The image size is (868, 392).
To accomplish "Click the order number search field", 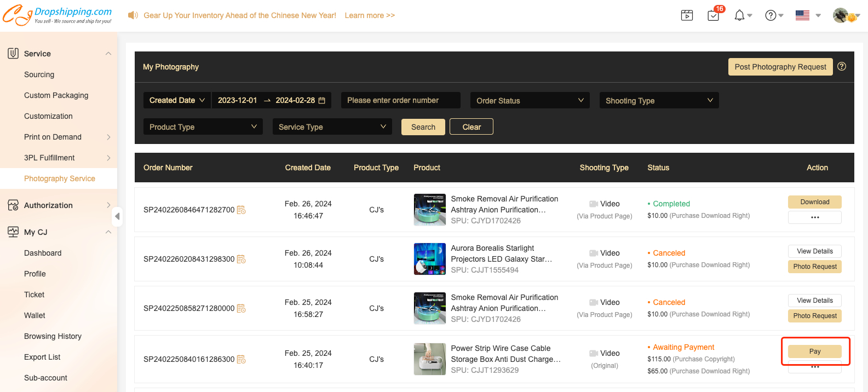I will click(400, 100).
